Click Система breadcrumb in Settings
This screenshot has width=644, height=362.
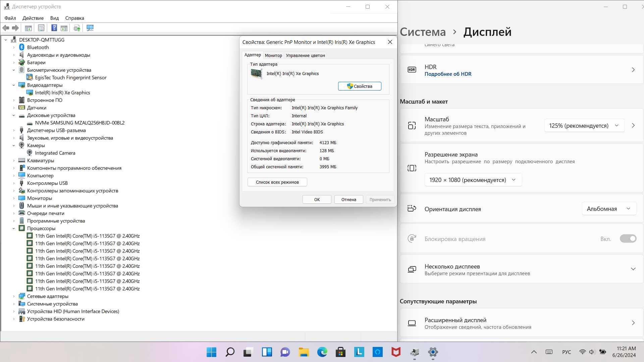[x=423, y=32]
